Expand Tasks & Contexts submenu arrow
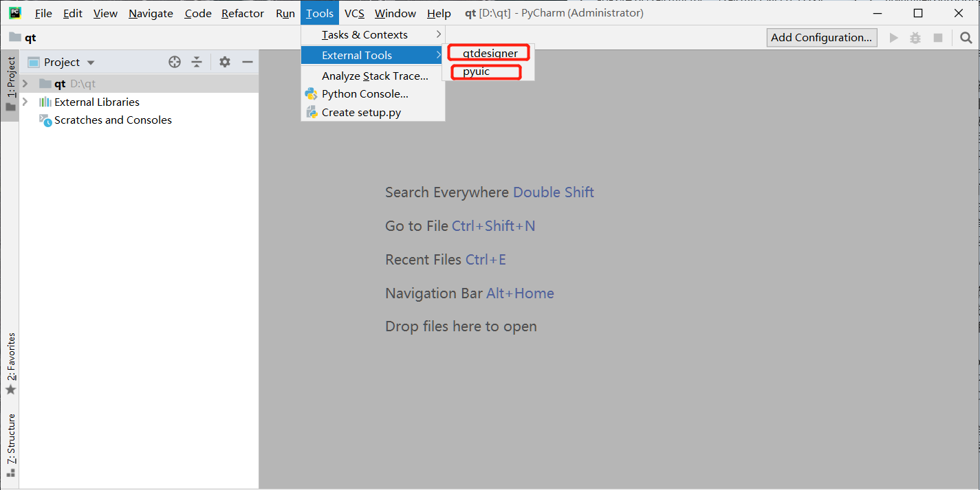 [438, 34]
